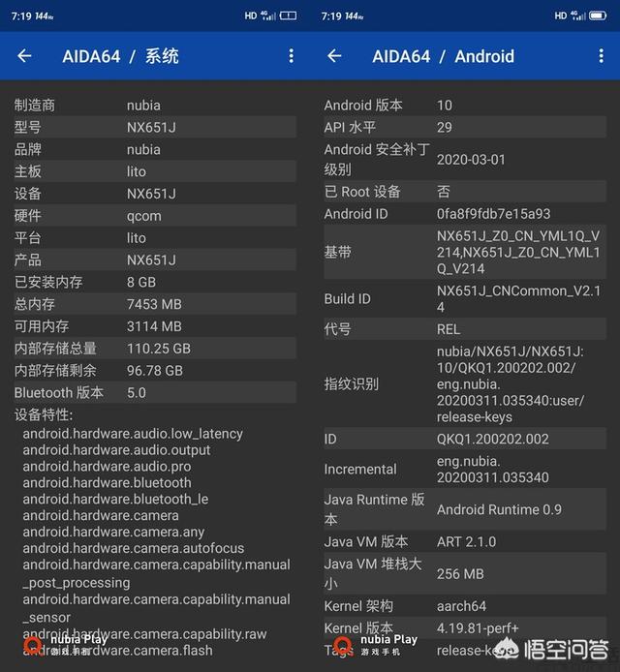Tap the 7:19 clock in left status bar
Image resolution: width=620 pixels, height=672 pixels.
point(21,16)
